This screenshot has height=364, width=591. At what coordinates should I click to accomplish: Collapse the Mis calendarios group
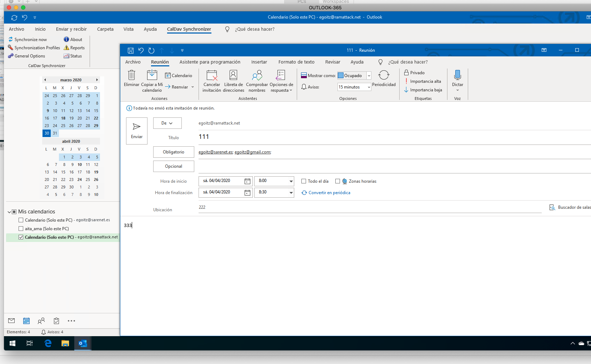point(9,212)
